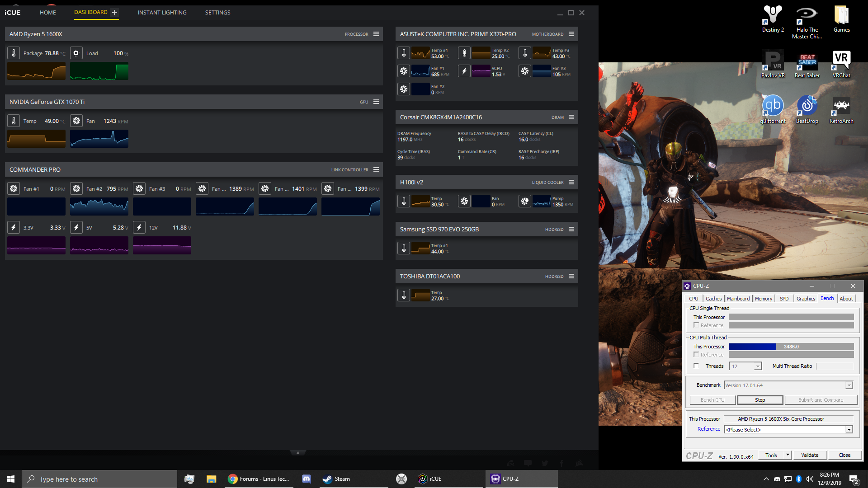The height and width of the screenshot is (488, 868).
Task: Open Discord from the taskbar
Action: point(306,479)
